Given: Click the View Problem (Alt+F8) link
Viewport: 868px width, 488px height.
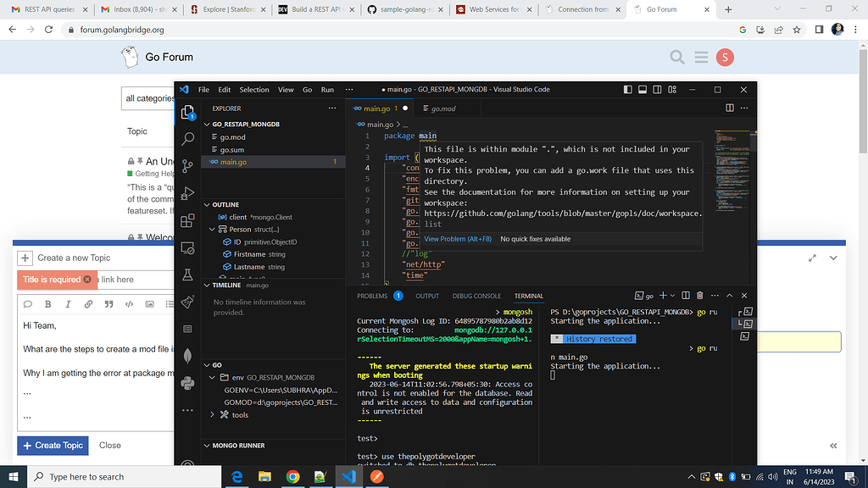Looking at the screenshot, I should 458,239.
